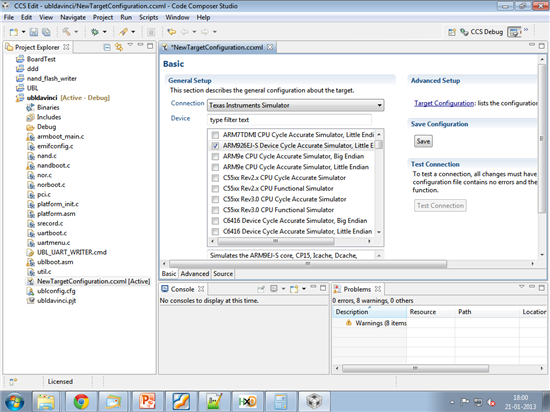Click the Debug bug toolbar icon

tap(95, 32)
